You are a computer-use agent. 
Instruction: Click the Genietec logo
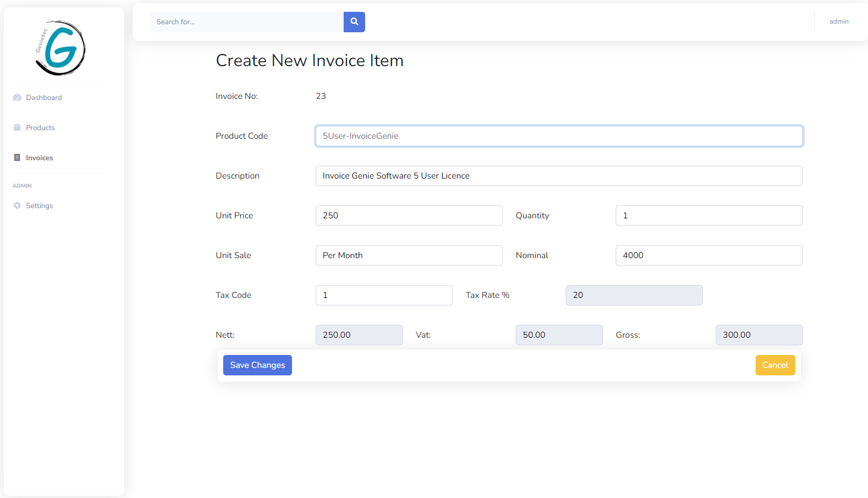click(x=60, y=48)
